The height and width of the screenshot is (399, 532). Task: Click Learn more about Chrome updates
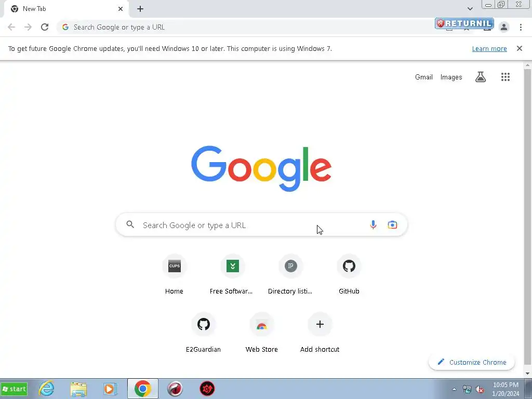coord(489,48)
